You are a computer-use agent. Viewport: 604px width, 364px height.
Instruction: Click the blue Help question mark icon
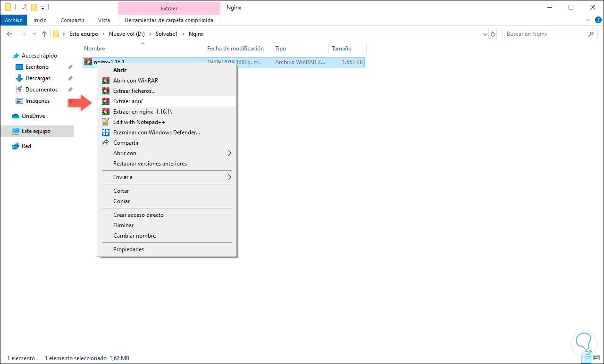598,20
